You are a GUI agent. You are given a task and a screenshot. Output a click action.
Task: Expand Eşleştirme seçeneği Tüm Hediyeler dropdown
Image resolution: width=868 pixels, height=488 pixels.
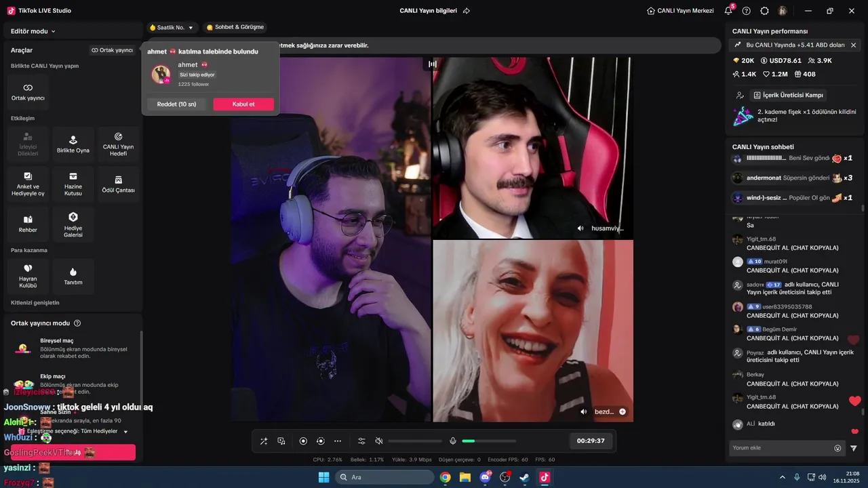click(x=78, y=431)
